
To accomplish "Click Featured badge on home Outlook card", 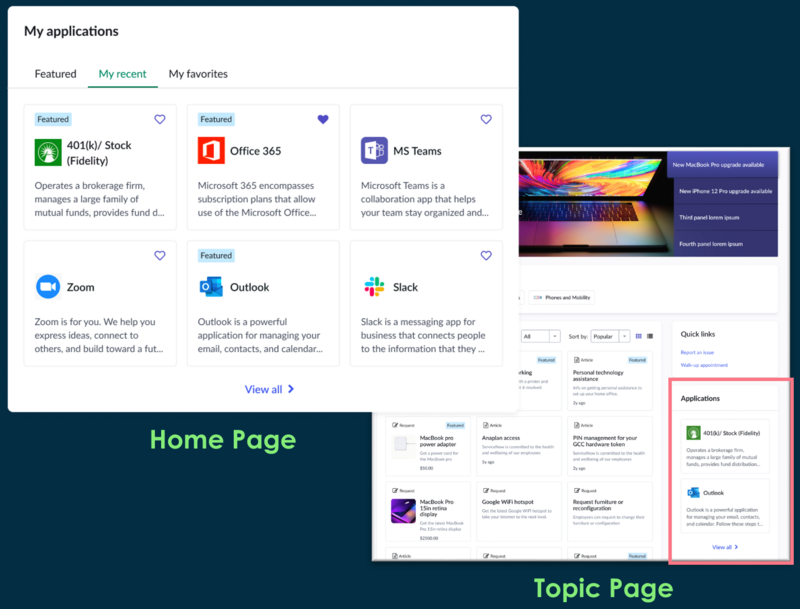I will click(216, 256).
